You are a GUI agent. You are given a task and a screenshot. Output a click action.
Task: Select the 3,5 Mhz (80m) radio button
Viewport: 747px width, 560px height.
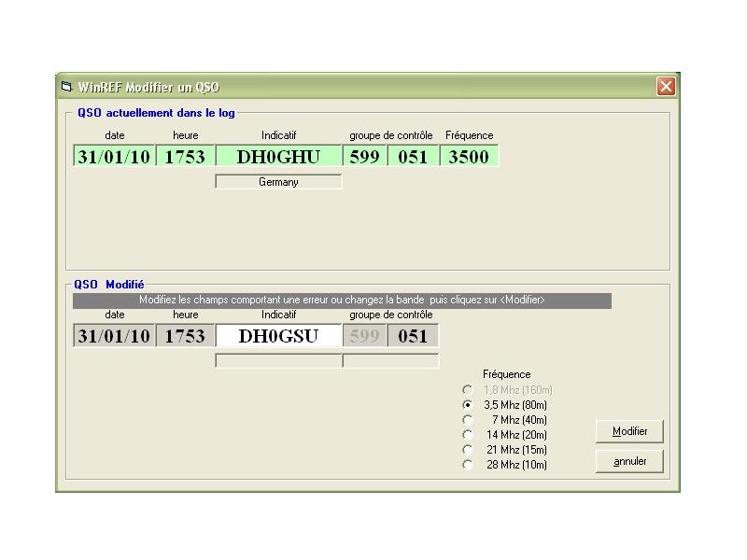(x=468, y=405)
